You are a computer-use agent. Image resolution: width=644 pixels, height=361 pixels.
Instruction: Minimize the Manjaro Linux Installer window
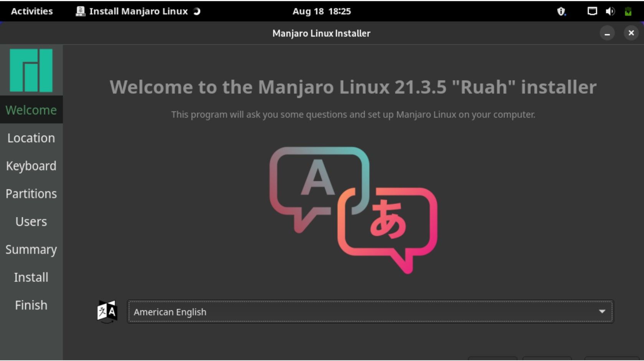[607, 33]
